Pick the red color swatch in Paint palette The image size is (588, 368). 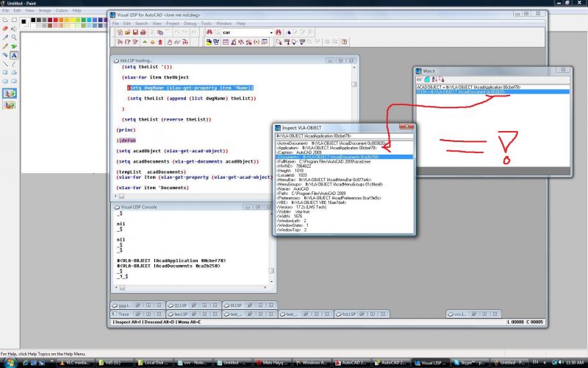click(x=56, y=20)
